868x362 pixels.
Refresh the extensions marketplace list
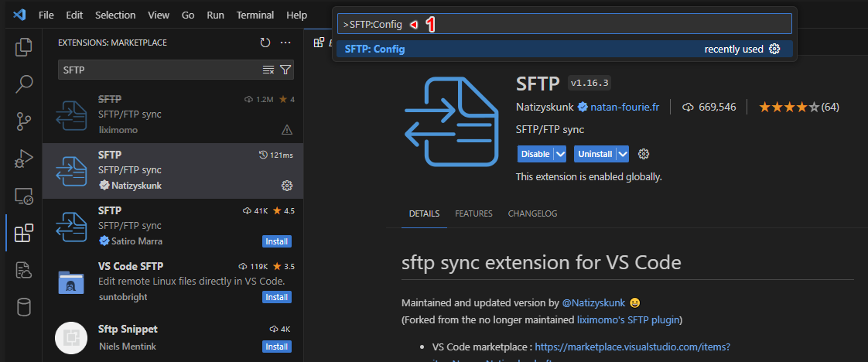265,43
